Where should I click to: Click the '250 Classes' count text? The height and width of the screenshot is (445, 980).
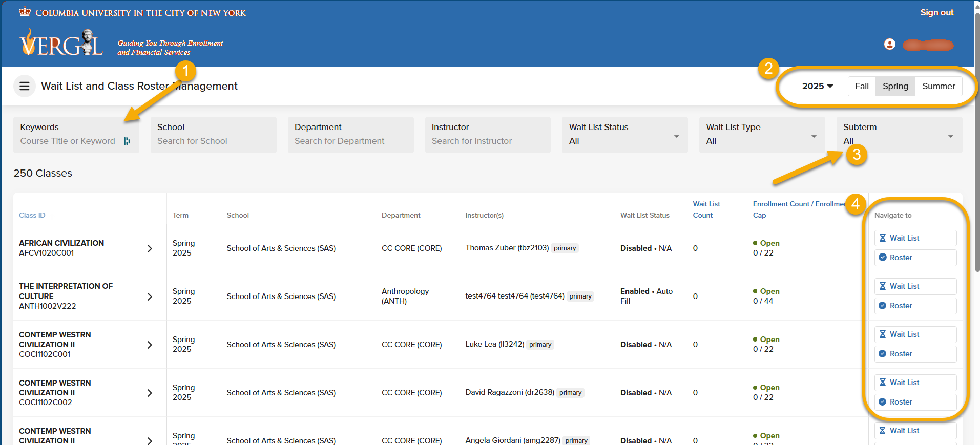(x=43, y=173)
